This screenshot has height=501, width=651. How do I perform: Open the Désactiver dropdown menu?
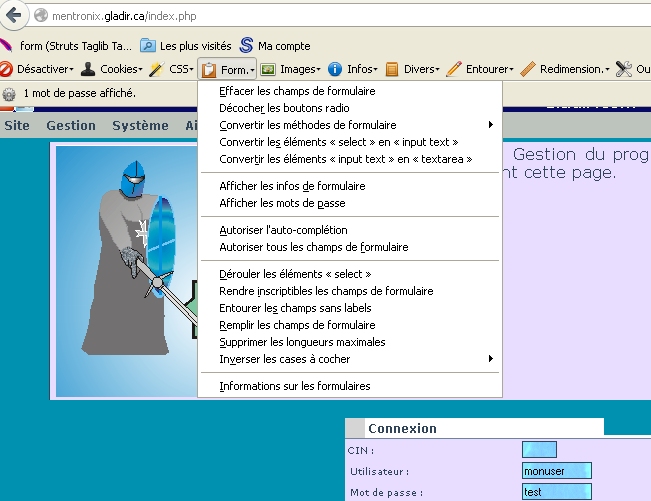(45, 69)
